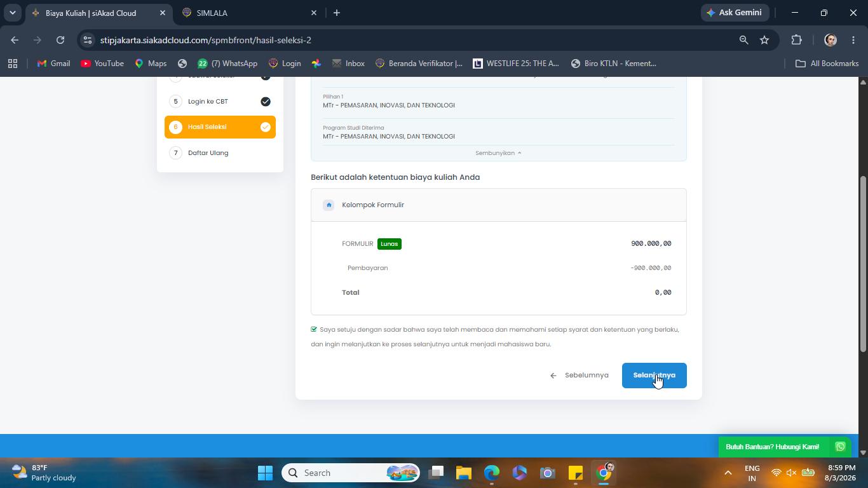
Task: Click the zoom magnifier icon in address bar
Action: (743, 40)
